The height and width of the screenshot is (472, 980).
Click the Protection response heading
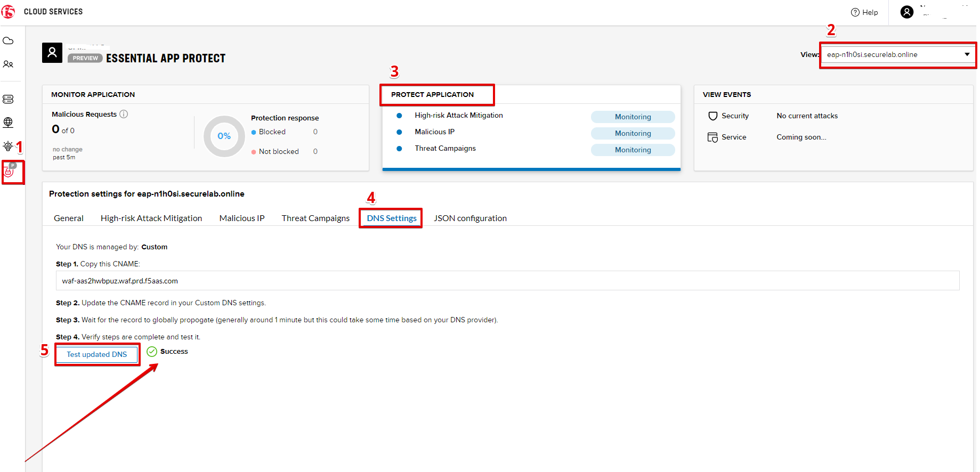point(285,118)
